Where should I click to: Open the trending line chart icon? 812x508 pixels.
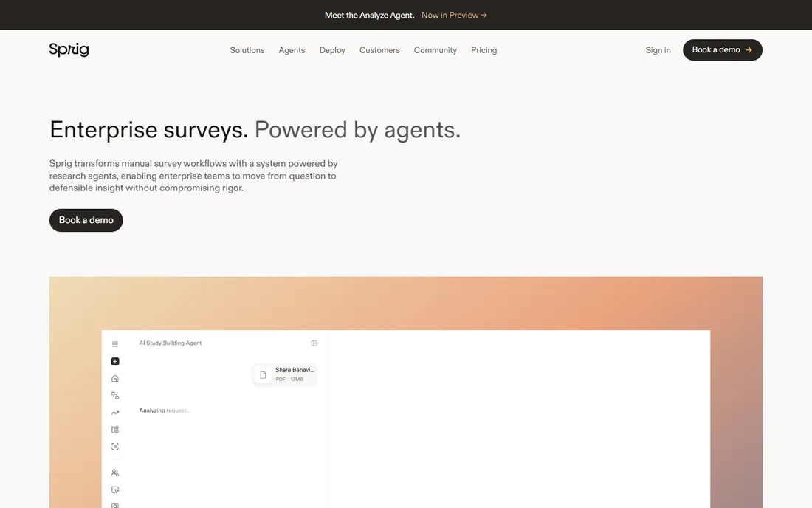115,413
